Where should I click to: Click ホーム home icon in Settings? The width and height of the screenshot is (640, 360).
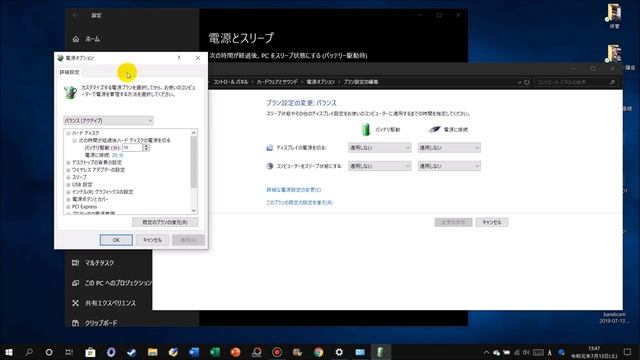pyautogui.click(x=76, y=39)
